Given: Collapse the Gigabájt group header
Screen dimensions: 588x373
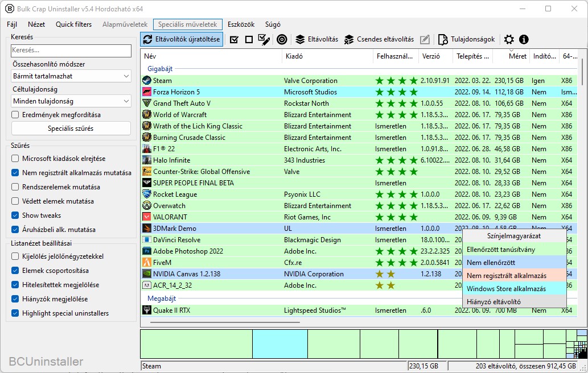Looking at the screenshot, I should (159, 69).
